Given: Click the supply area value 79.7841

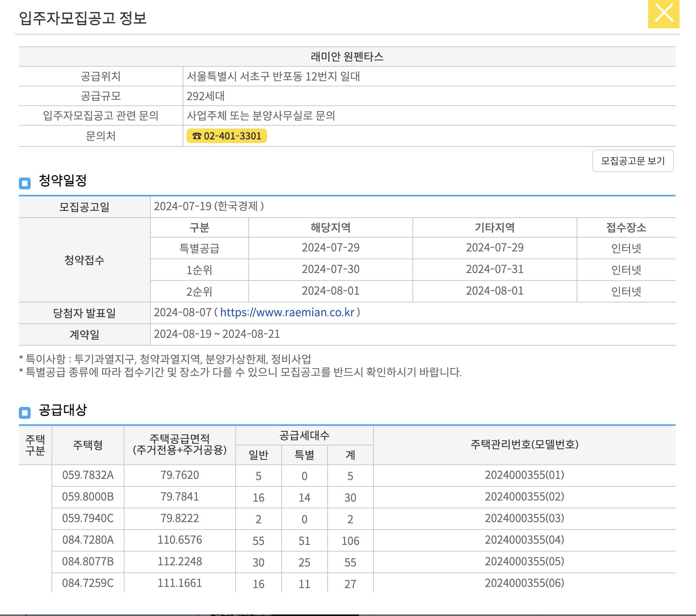Looking at the screenshot, I should click(x=180, y=497).
